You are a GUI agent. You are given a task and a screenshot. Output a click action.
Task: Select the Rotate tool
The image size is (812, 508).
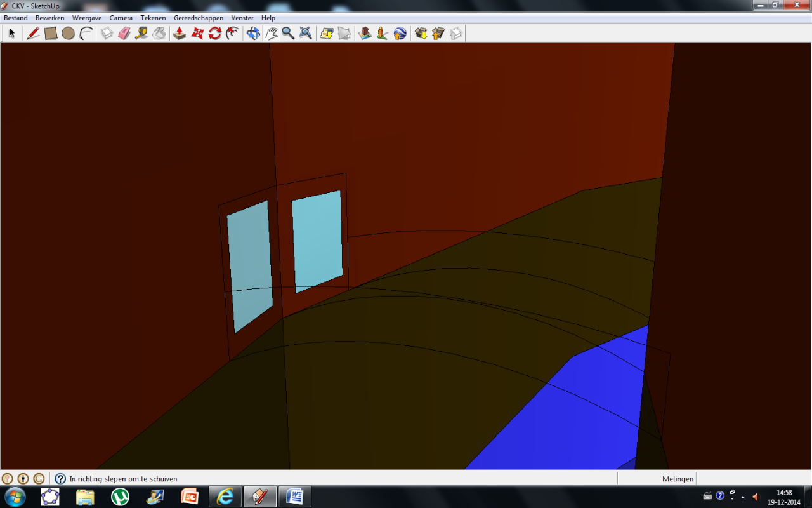[x=215, y=34]
